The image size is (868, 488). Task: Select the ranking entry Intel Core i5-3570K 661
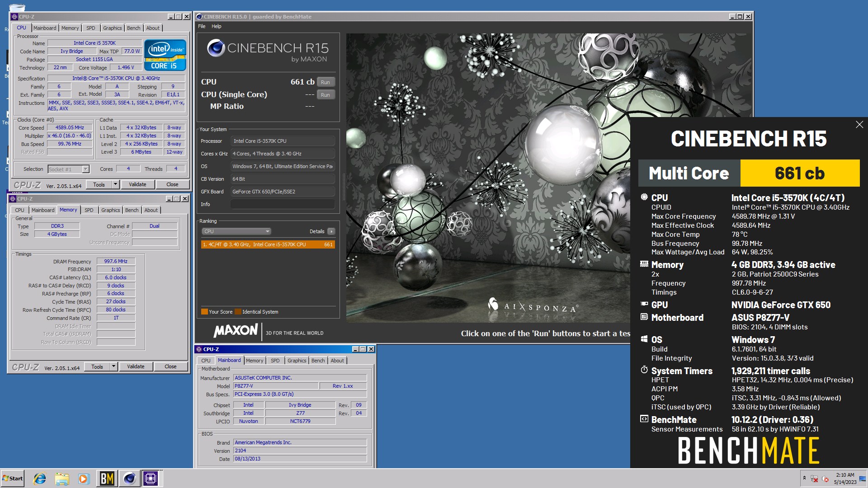point(268,244)
